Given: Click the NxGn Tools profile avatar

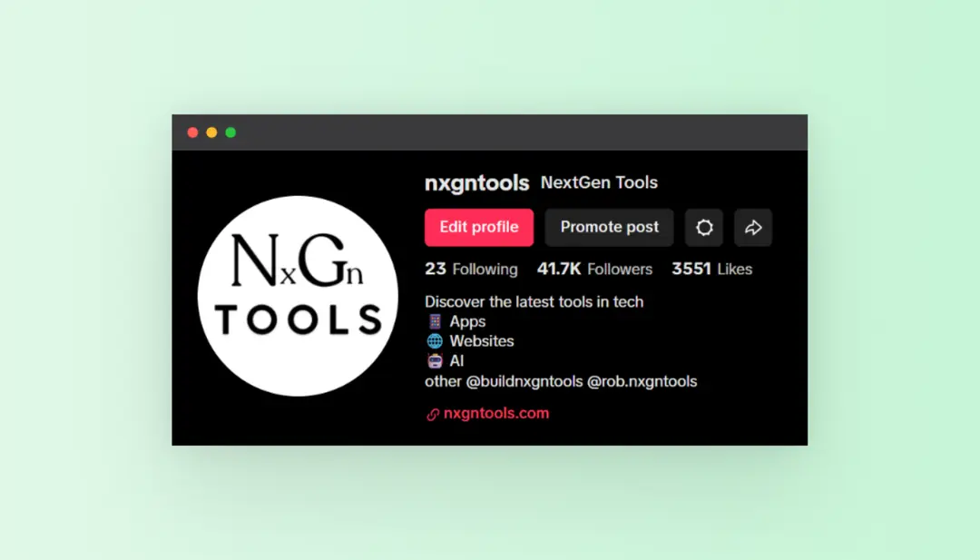Looking at the screenshot, I should [x=298, y=296].
